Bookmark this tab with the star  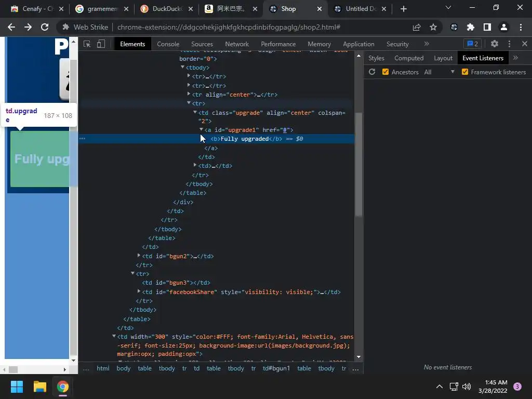coord(433,27)
